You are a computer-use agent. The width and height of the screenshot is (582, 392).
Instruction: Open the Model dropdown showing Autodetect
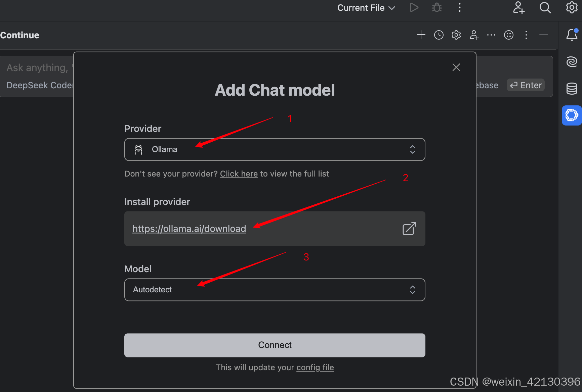tap(275, 290)
